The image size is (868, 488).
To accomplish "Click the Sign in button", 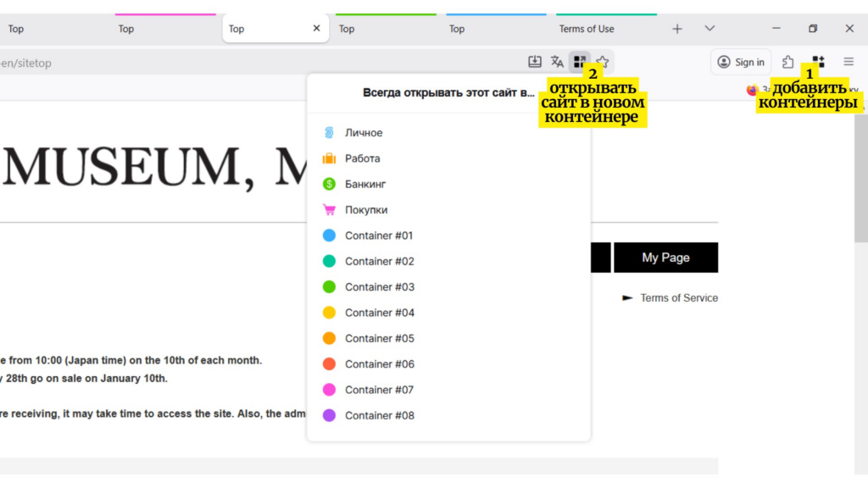I will tap(741, 62).
